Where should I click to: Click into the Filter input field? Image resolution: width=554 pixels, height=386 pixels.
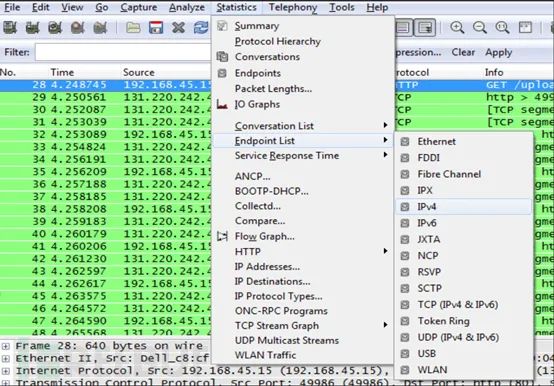[x=123, y=52]
